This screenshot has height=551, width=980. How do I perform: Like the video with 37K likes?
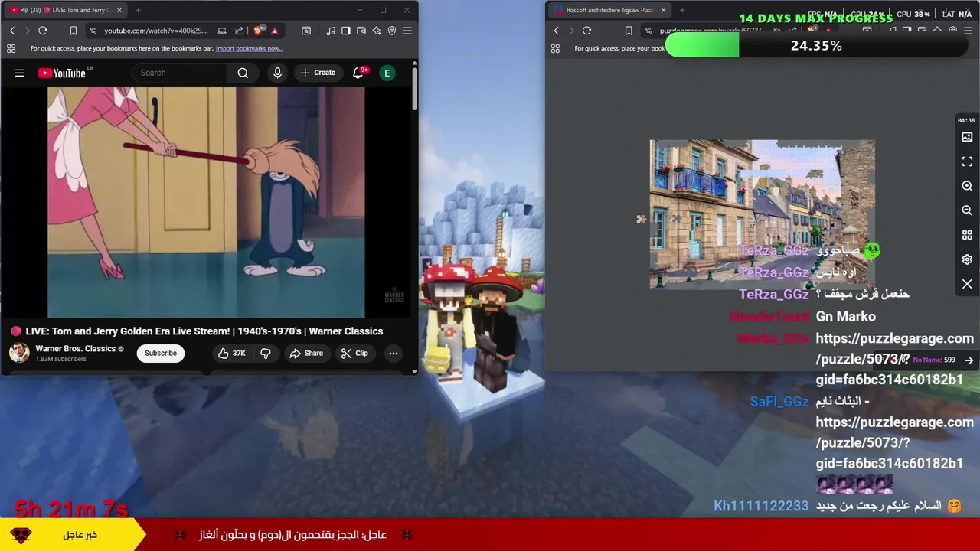click(231, 353)
